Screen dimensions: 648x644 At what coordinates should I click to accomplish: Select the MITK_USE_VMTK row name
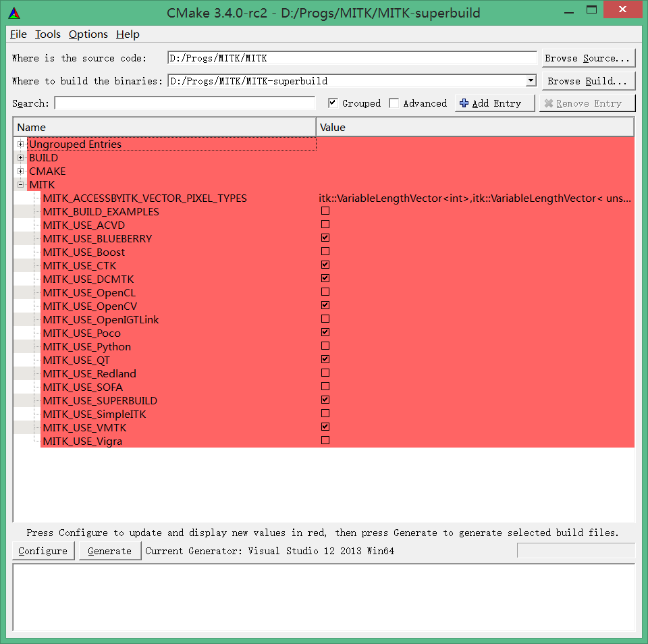(84, 428)
